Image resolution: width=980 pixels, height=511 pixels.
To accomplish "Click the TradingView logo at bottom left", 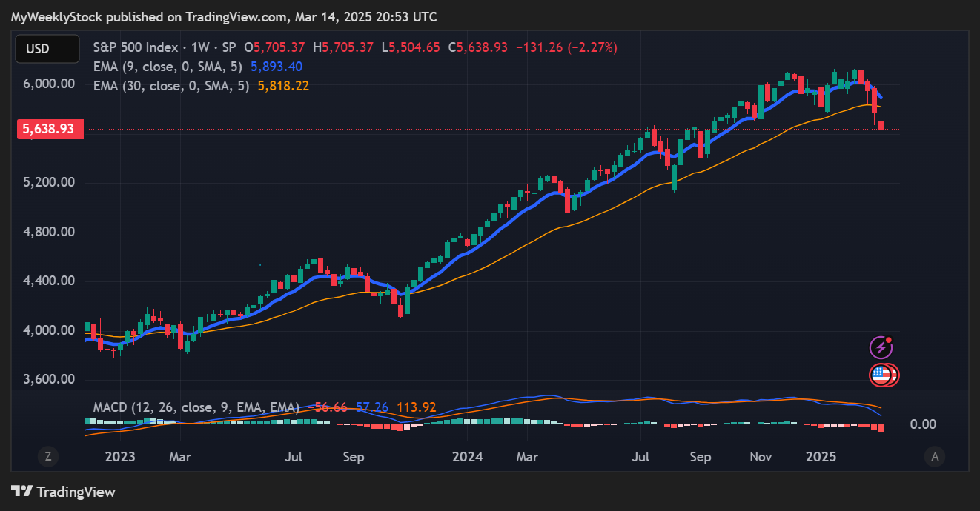I will click(x=64, y=491).
